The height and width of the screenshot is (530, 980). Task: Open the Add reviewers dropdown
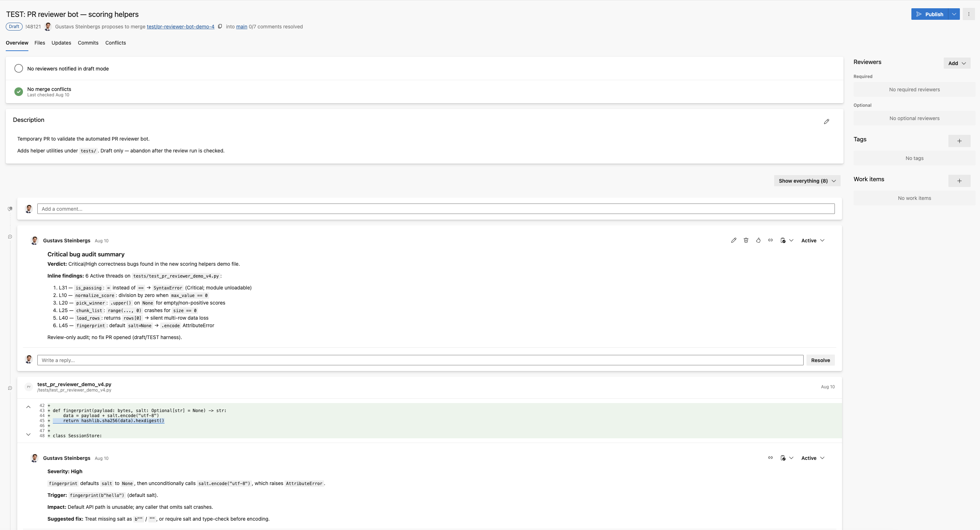coord(957,63)
